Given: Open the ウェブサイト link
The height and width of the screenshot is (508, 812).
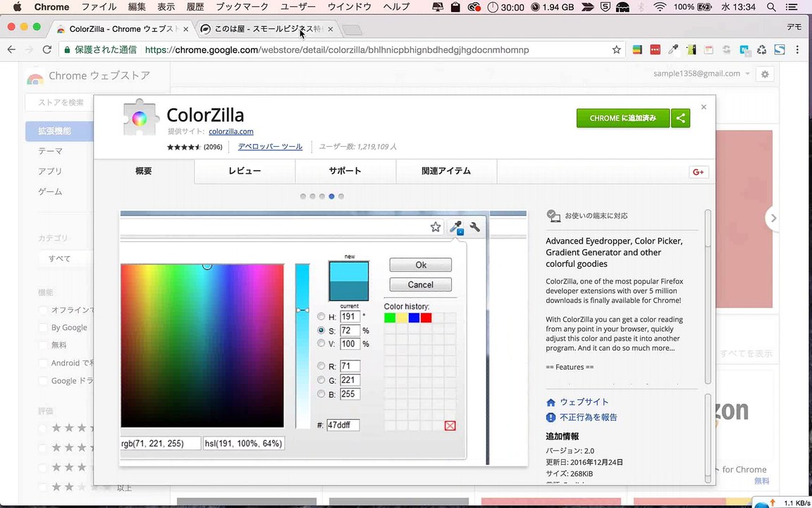Looking at the screenshot, I should click(x=584, y=401).
